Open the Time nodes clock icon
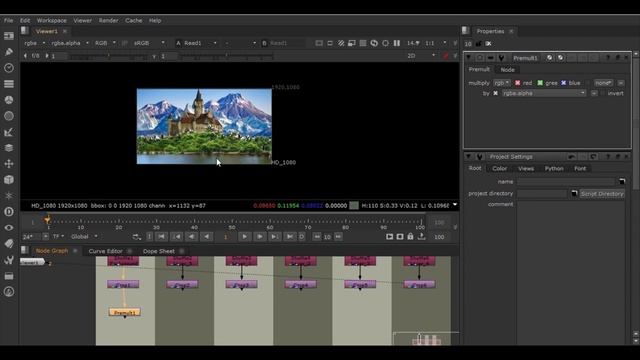The width and height of the screenshot is (640, 360). [9, 68]
